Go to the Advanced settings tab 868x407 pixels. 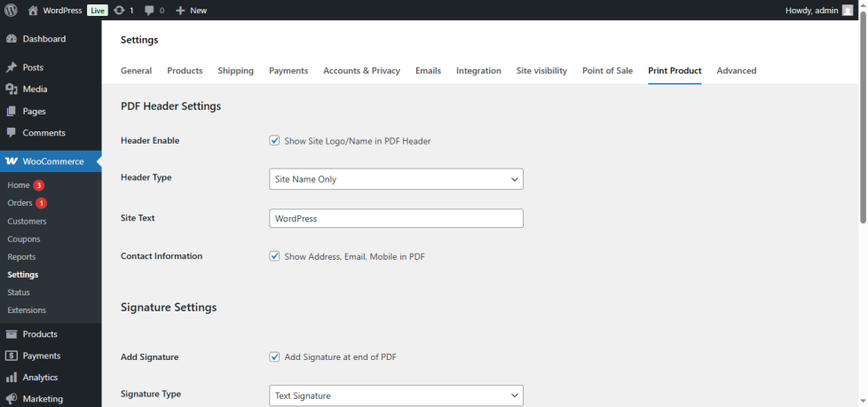(737, 71)
